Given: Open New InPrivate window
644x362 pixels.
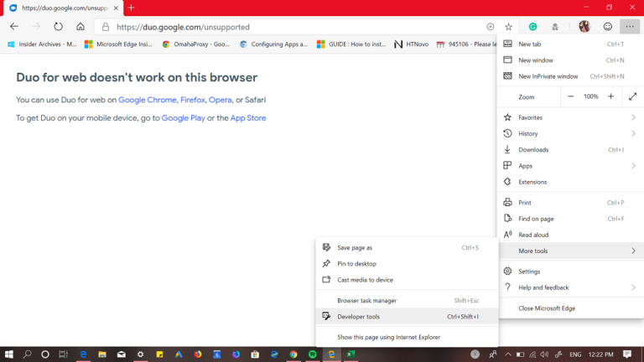Looking at the screenshot, I should pos(570,76).
